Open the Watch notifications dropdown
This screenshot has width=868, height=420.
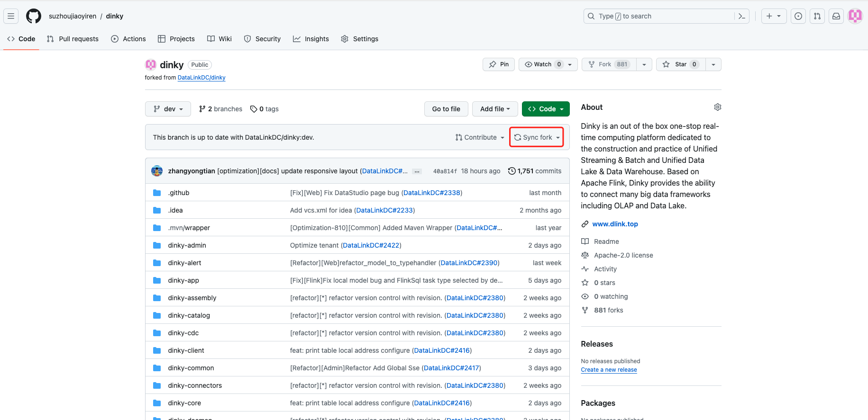[x=548, y=64]
